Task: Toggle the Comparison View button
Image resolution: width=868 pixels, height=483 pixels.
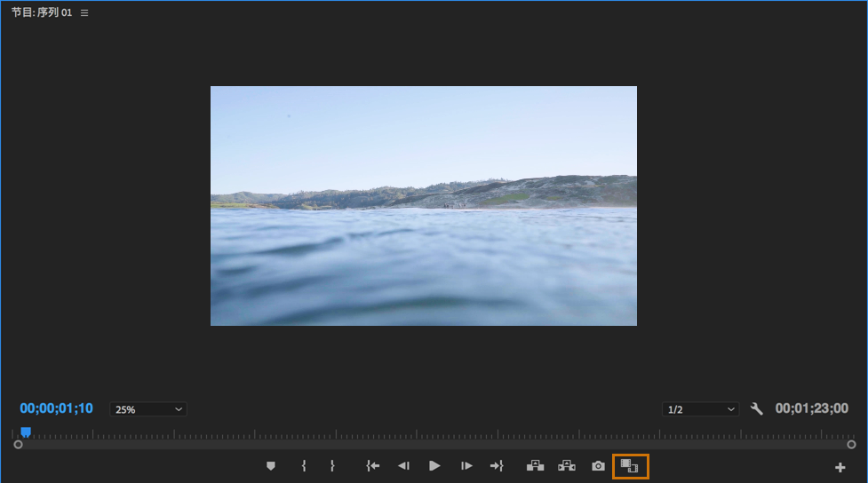Action: [x=630, y=466]
